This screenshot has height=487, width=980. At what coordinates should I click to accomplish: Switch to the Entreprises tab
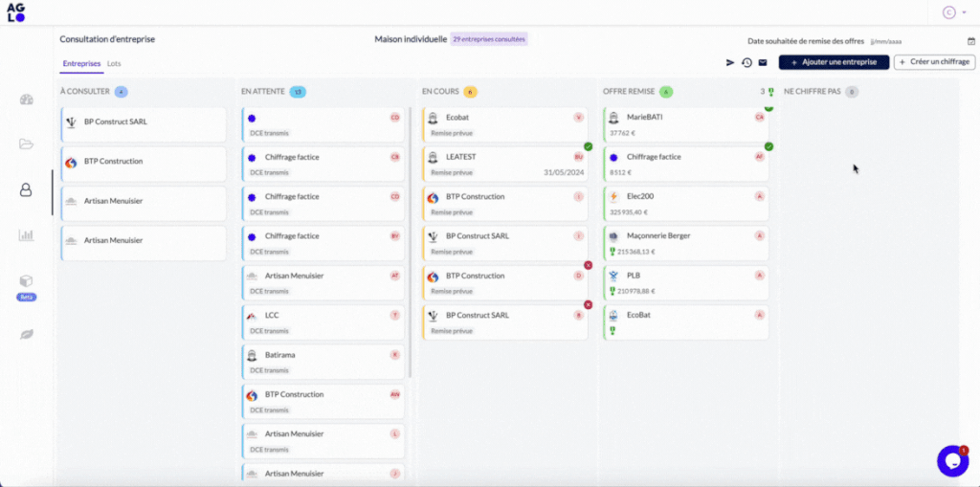[x=82, y=64]
